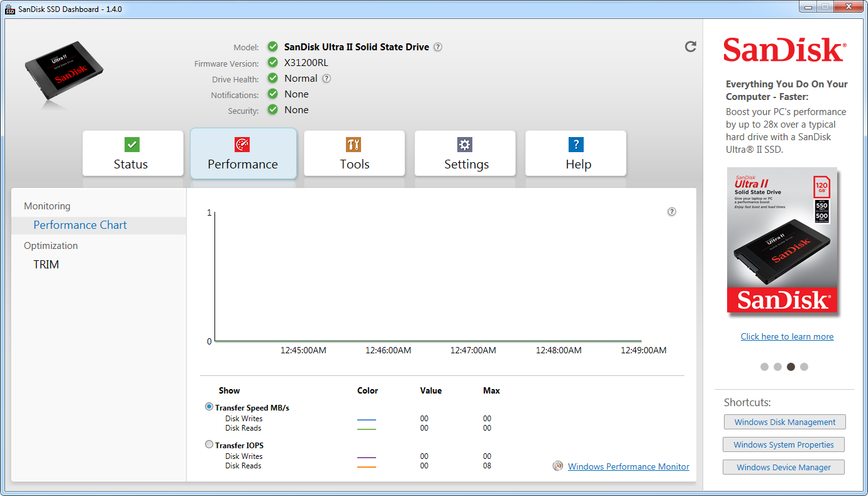Click the Windows Performance Monitor gauge icon
Viewport: 868px width, 496px height.
click(x=557, y=466)
